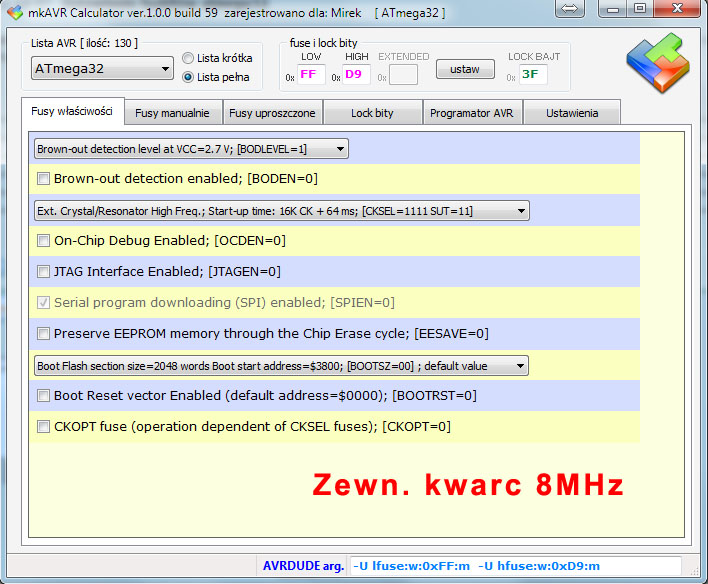Click the fuse i lock bity label
Viewport: 708px width, 584px height.
pyautogui.click(x=323, y=43)
